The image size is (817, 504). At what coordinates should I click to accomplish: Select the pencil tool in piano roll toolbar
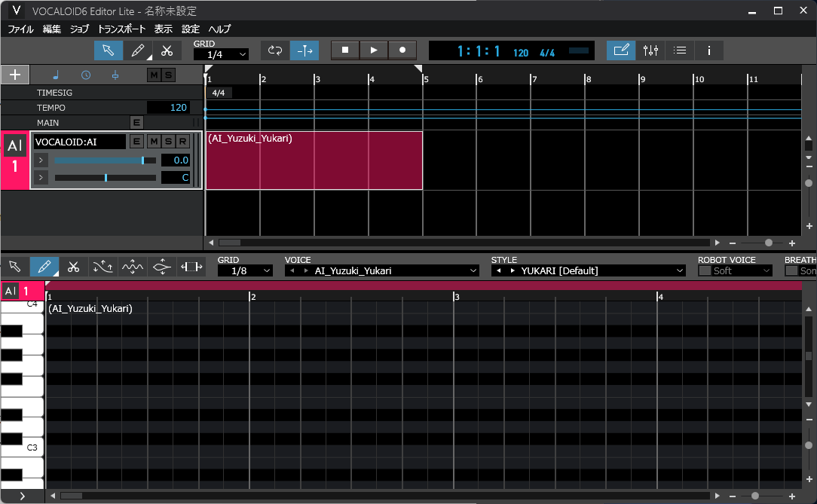[44, 267]
